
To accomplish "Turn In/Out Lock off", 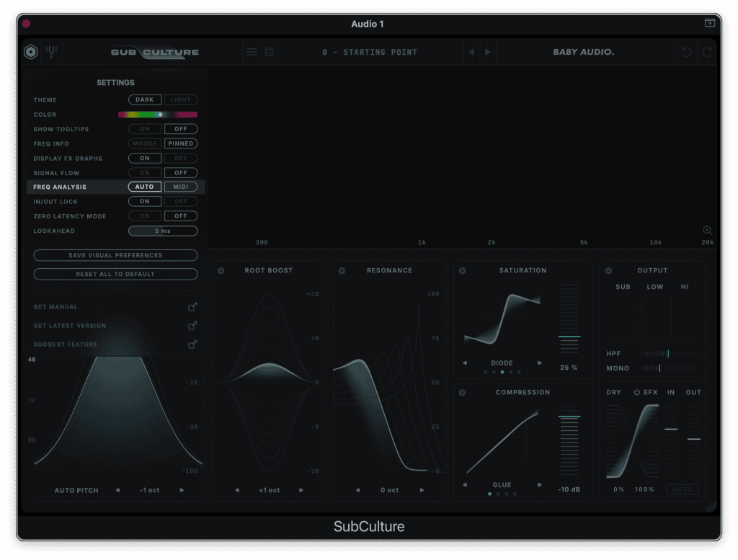I will (181, 201).
